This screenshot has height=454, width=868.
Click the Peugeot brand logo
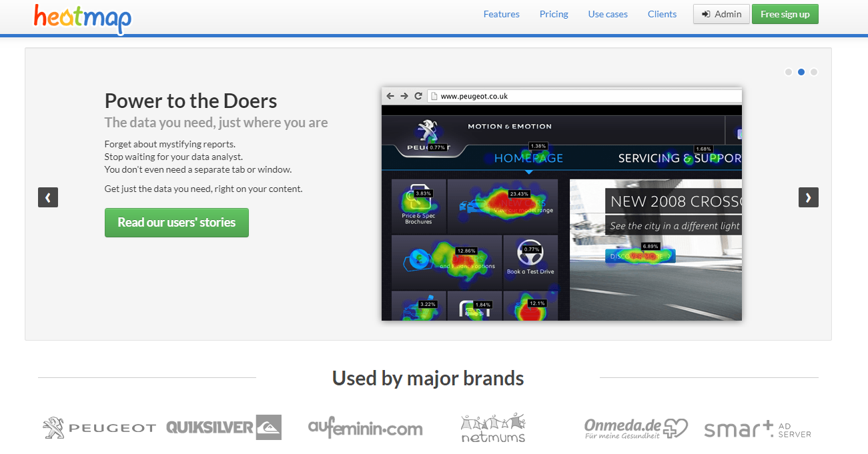click(99, 427)
